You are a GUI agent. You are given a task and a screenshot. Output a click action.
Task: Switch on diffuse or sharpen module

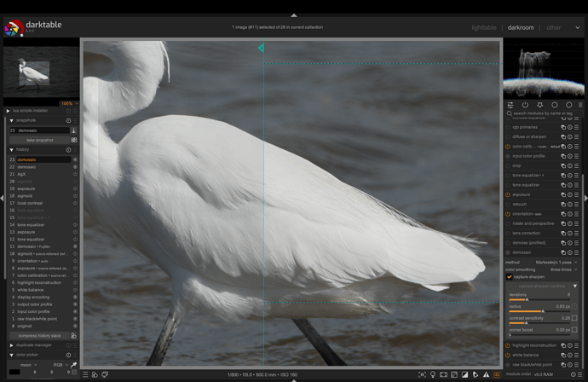pos(508,137)
